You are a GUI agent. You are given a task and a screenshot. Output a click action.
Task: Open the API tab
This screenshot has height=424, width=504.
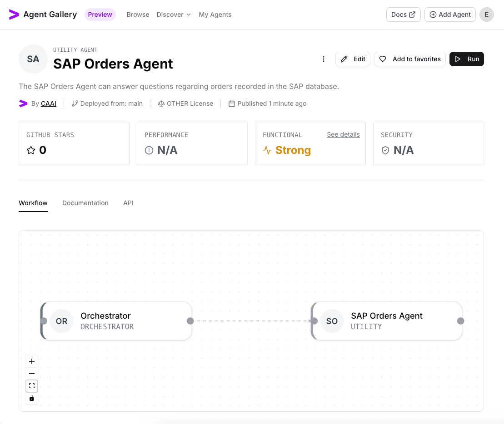[x=128, y=203]
